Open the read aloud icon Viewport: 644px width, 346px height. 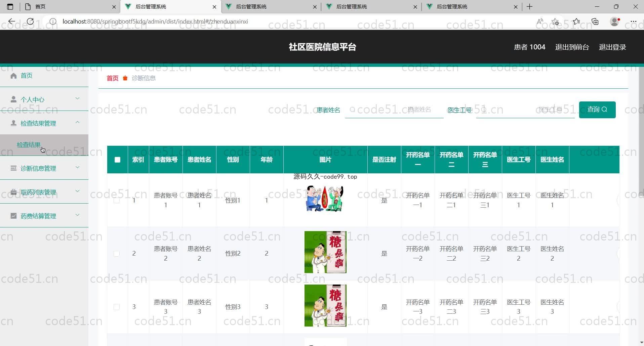pos(540,21)
